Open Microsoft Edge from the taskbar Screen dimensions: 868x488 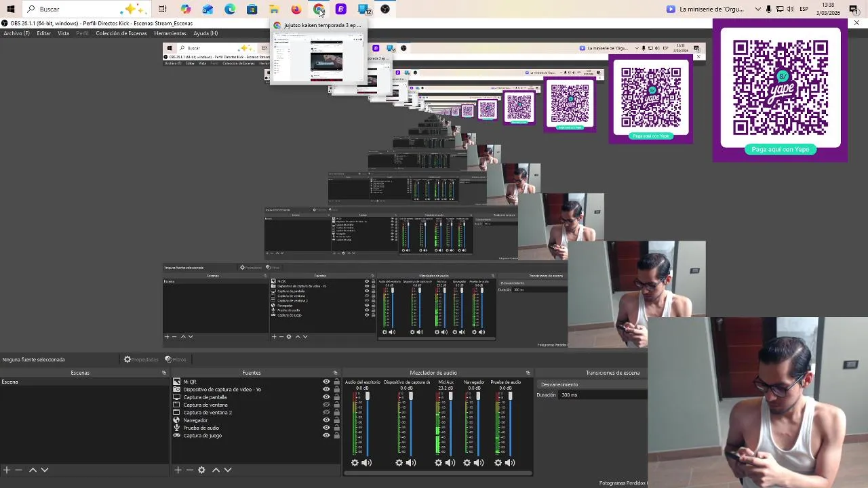pos(230,9)
